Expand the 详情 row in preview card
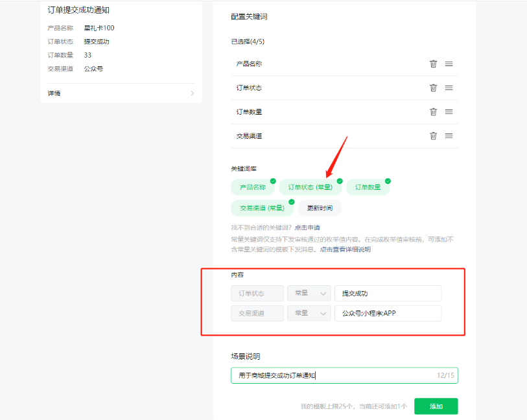The image size is (527, 420). (121, 93)
